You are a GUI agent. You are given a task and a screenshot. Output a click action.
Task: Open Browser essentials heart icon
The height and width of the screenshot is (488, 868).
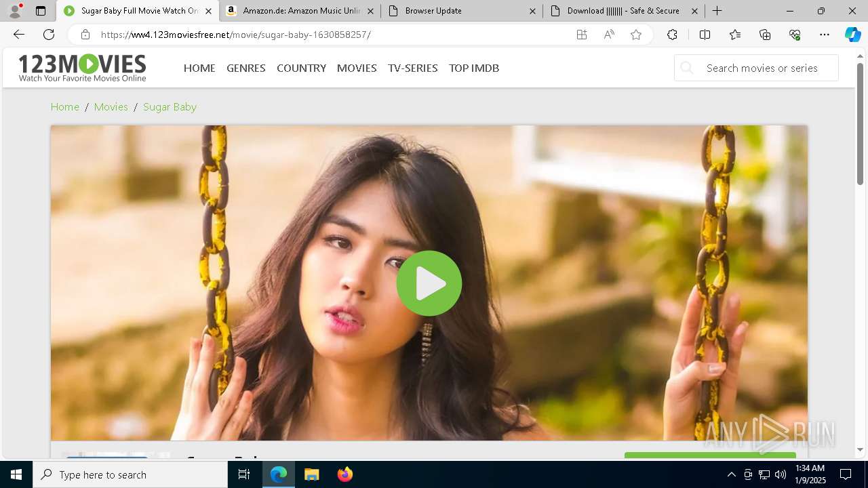[795, 35]
